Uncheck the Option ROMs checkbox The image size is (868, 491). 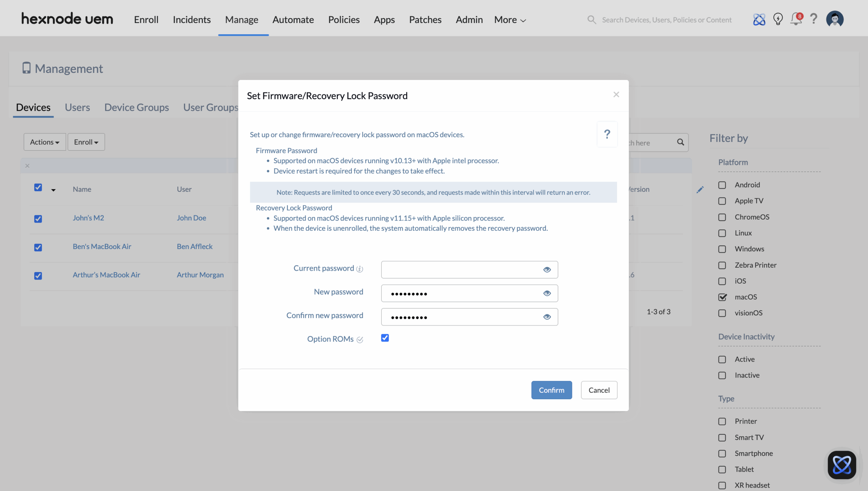(385, 338)
